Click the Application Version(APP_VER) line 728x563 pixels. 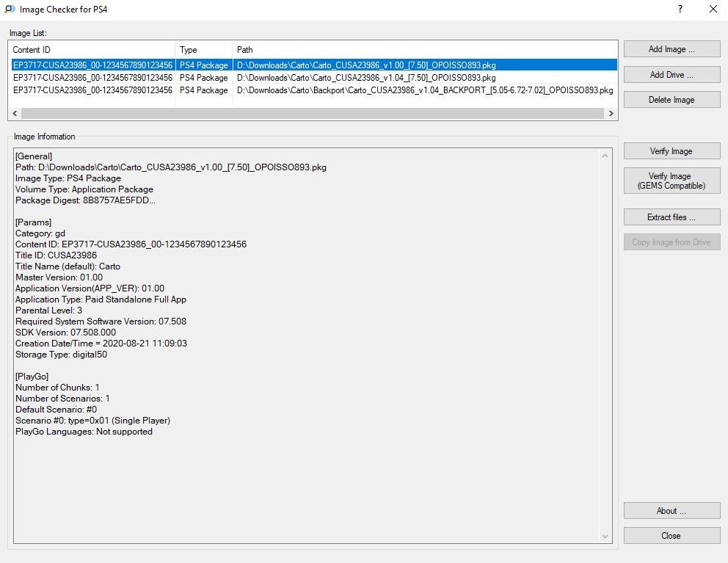click(90, 288)
